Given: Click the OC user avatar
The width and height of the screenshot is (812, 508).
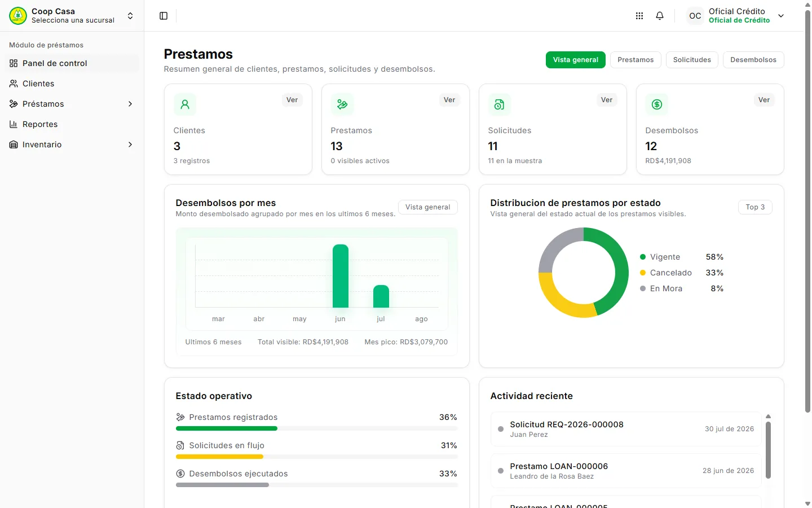Looking at the screenshot, I should (695, 16).
